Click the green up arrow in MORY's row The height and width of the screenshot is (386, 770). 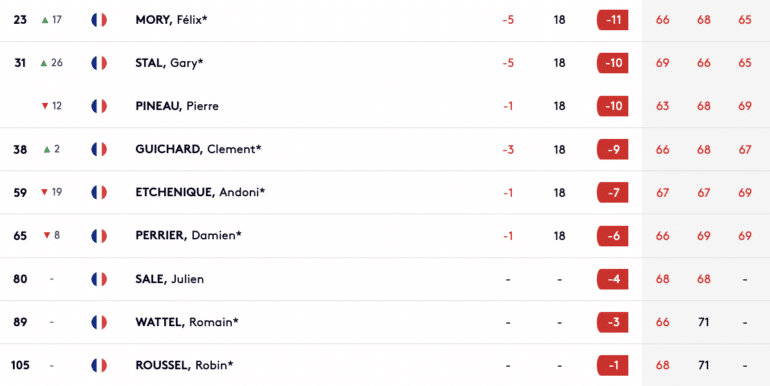[45, 20]
